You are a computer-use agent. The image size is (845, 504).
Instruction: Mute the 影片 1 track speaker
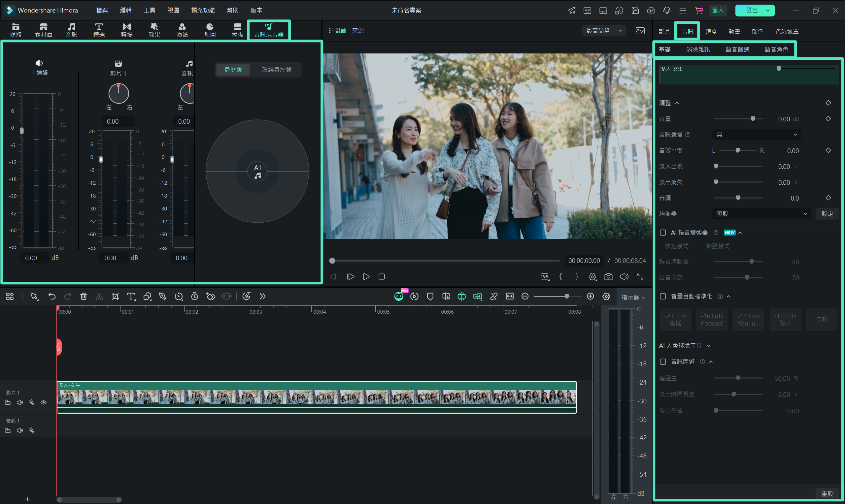[x=20, y=402]
